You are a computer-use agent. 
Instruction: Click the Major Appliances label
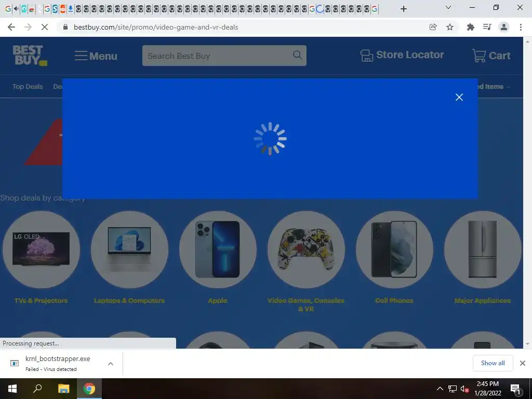tap(483, 301)
